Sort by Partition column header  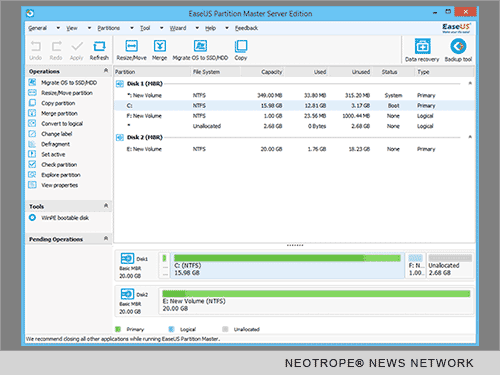click(x=152, y=72)
